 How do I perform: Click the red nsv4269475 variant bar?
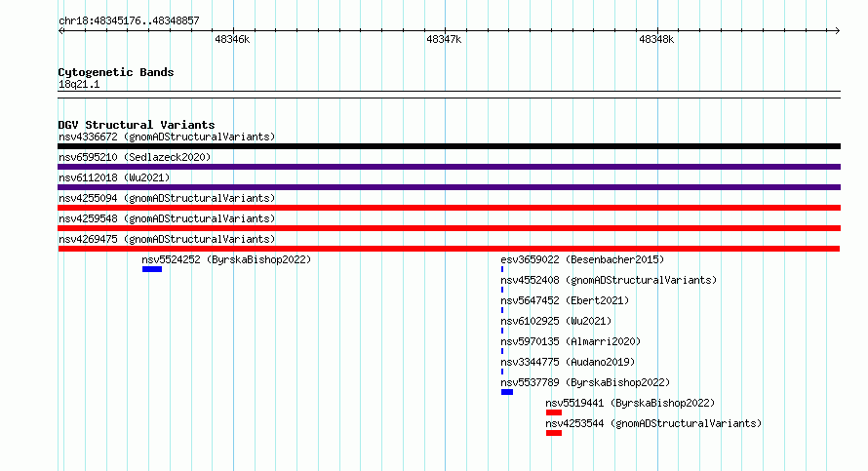tap(449, 249)
